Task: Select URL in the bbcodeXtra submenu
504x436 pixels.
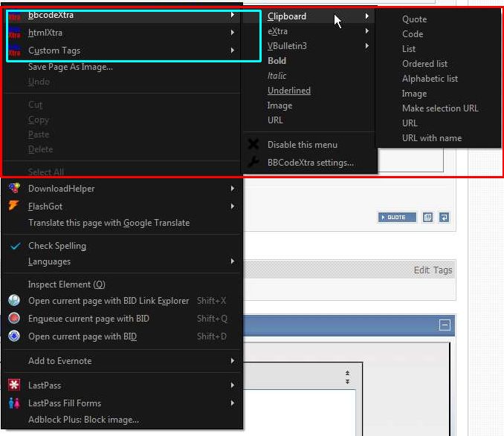Action: click(275, 120)
